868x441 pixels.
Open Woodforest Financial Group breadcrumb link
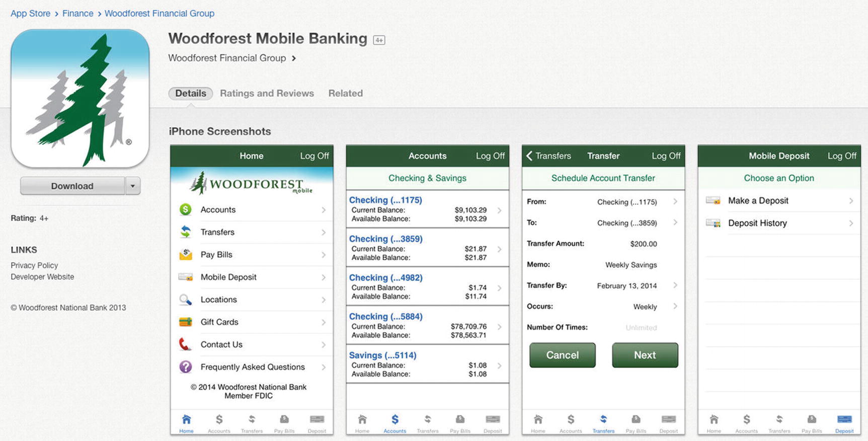pos(160,14)
